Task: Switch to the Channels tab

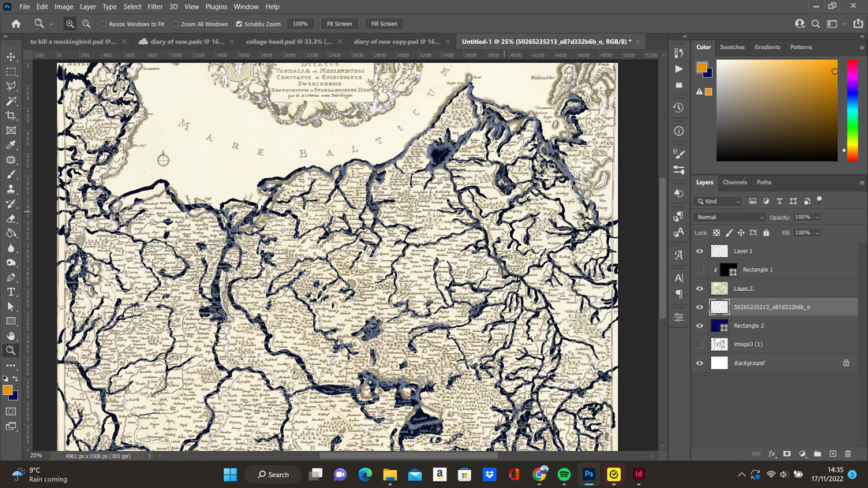Action: click(x=735, y=182)
